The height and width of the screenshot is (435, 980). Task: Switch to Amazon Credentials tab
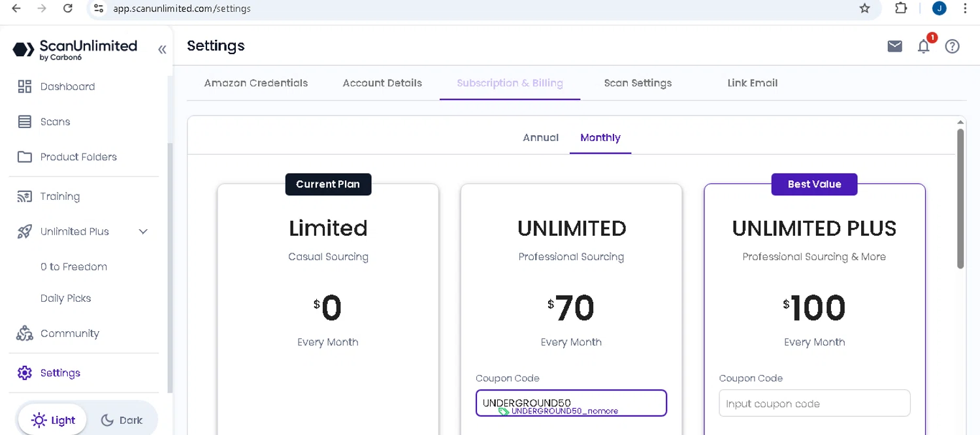pyautogui.click(x=256, y=83)
